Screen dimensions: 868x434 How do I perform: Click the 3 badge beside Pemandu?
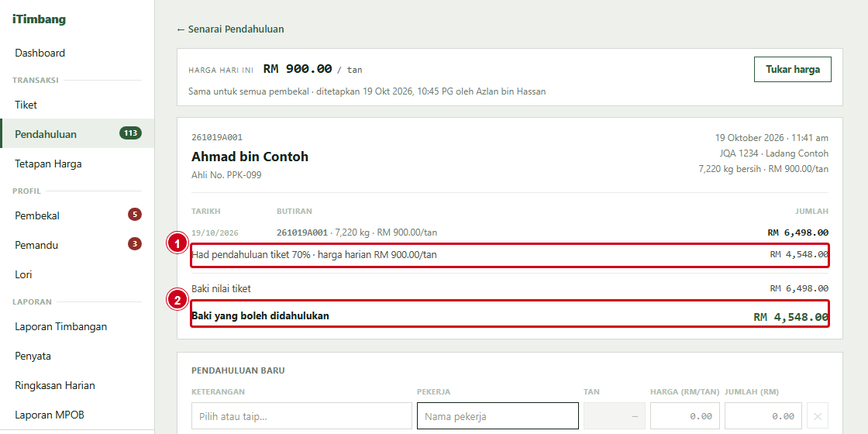coord(135,243)
